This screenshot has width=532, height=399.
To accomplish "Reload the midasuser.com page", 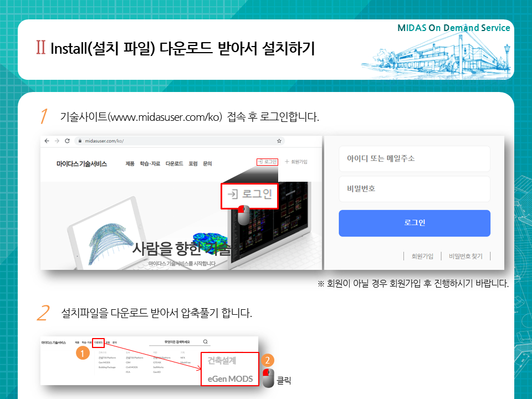I will (x=67, y=141).
